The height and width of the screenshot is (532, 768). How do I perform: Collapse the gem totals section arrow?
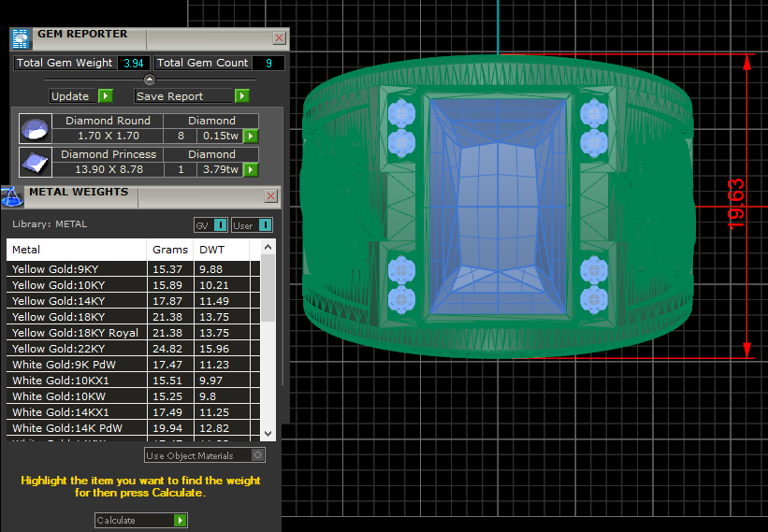150,79
